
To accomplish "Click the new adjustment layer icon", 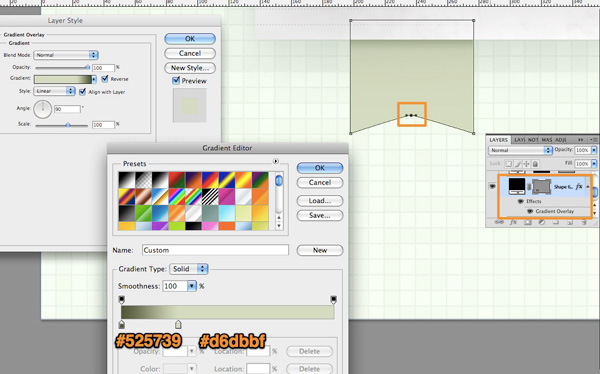I will point(541,222).
